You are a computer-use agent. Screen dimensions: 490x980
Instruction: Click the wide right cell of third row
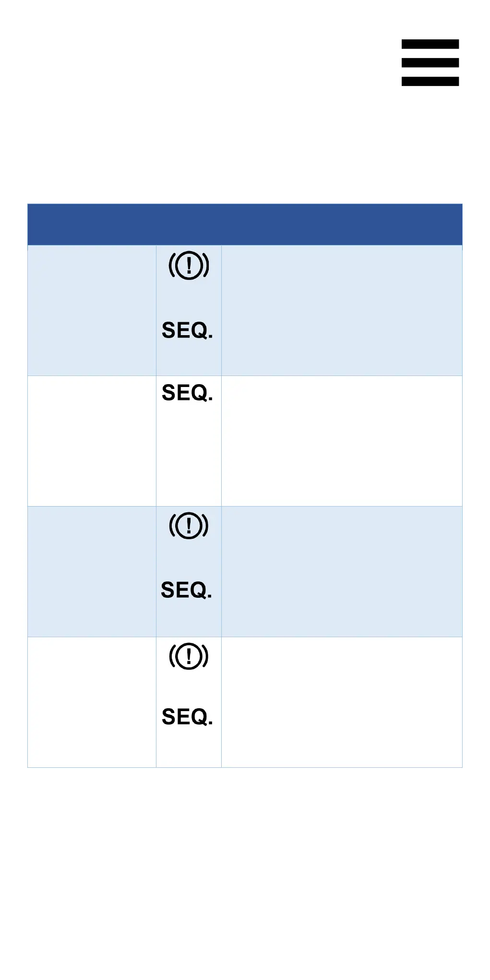tap(342, 571)
